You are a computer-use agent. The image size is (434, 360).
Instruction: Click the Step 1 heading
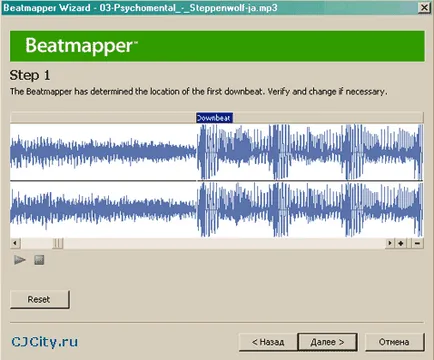(30, 75)
